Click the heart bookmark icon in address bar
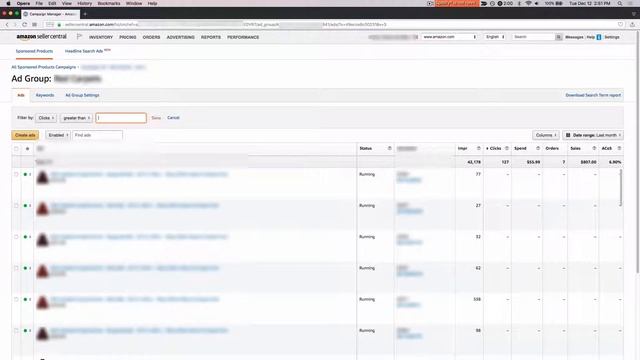This screenshot has height=360, width=640. (x=620, y=24)
